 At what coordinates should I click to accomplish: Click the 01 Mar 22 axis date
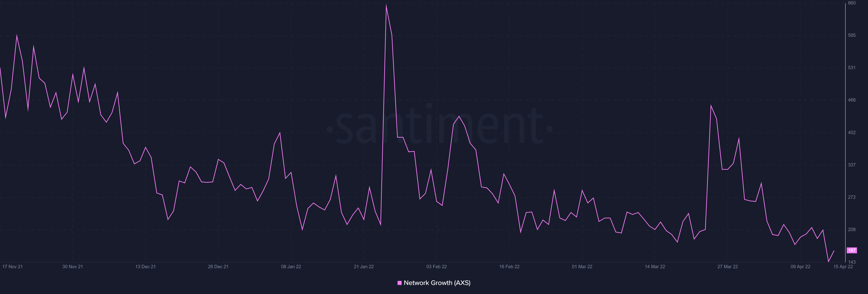[582, 267]
